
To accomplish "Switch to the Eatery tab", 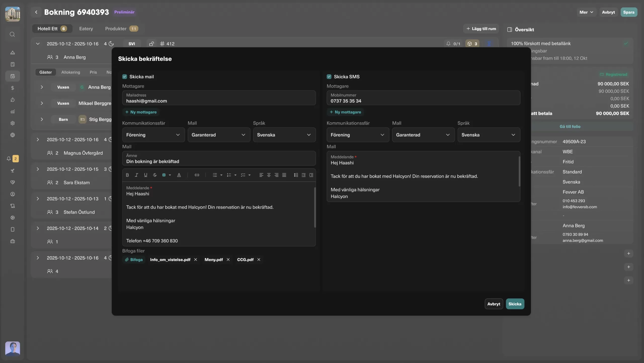I will (86, 29).
